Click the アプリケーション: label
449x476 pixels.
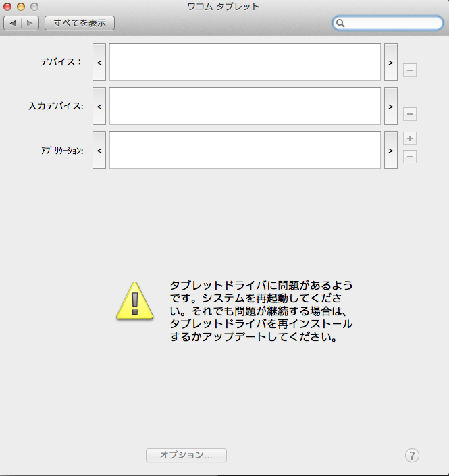coord(62,151)
